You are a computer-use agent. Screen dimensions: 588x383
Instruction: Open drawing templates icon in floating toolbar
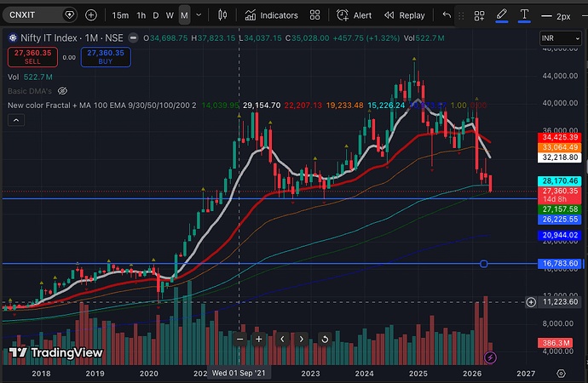pos(479,15)
